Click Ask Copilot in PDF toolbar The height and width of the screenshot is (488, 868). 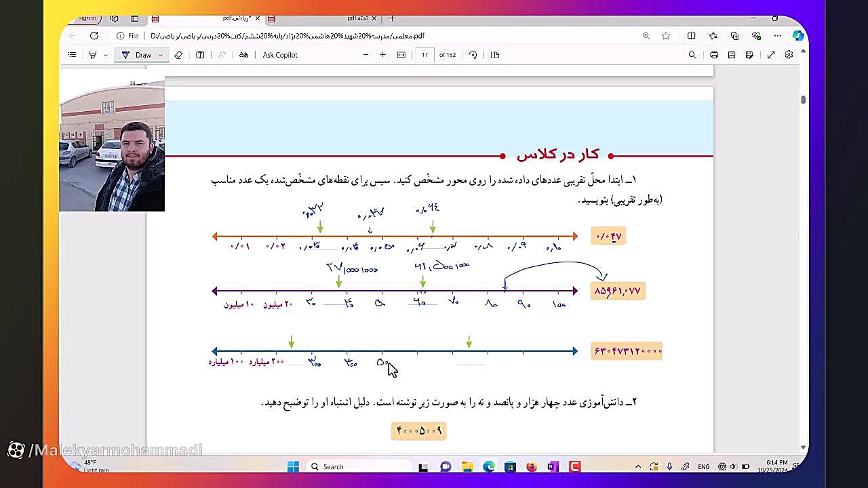coord(280,55)
